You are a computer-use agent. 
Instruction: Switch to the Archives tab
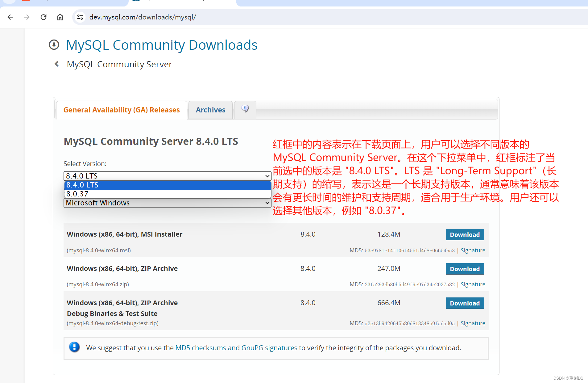click(211, 110)
